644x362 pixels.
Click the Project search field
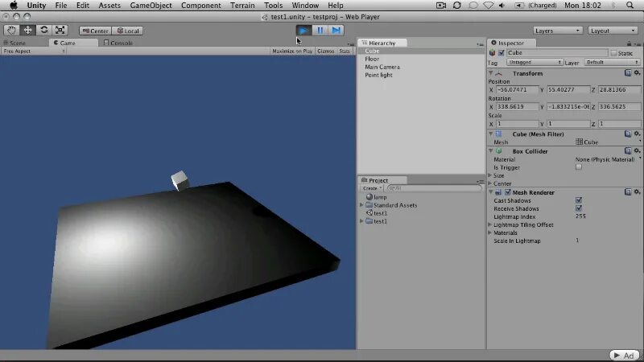pos(433,188)
